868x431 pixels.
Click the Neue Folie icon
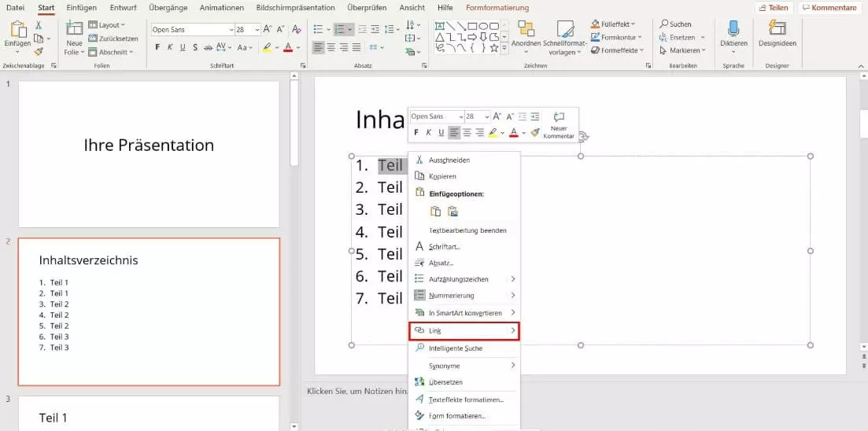tap(74, 29)
